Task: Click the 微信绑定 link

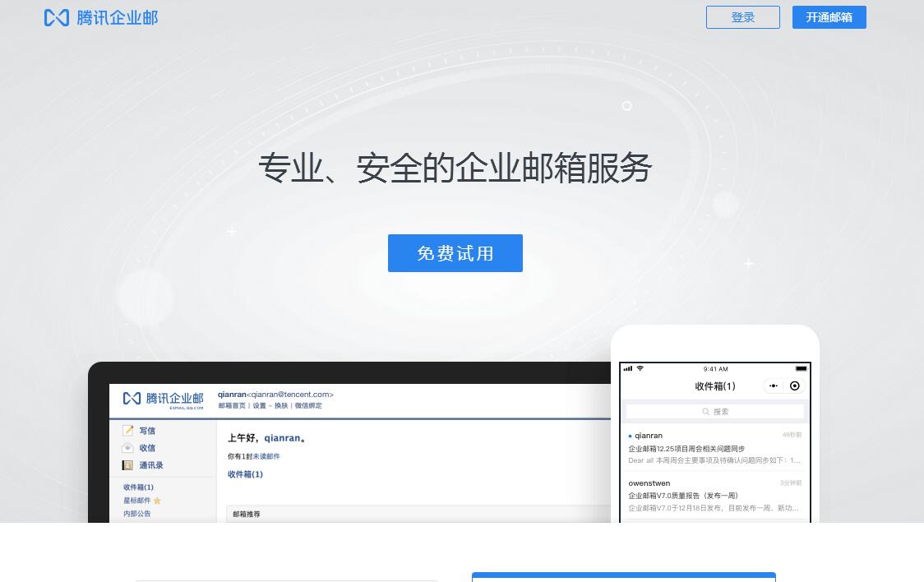Action: click(309, 406)
